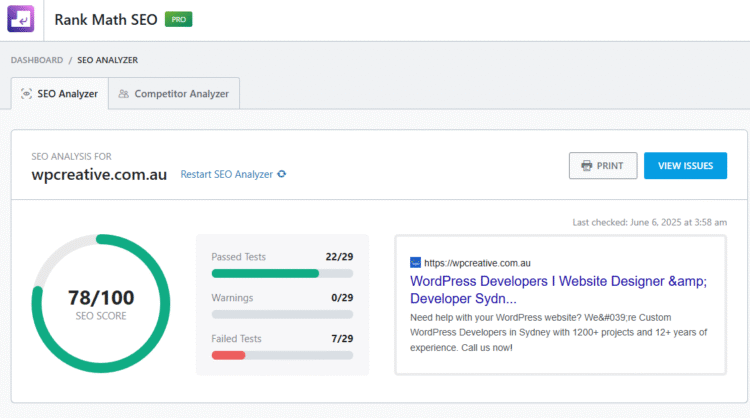Click the wpcreative.com.au domain heading

click(99, 175)
